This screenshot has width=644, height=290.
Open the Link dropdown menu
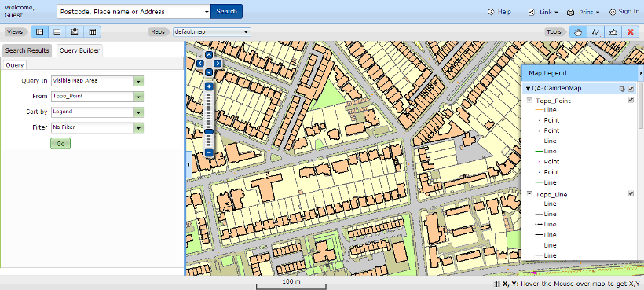point(556,13)
